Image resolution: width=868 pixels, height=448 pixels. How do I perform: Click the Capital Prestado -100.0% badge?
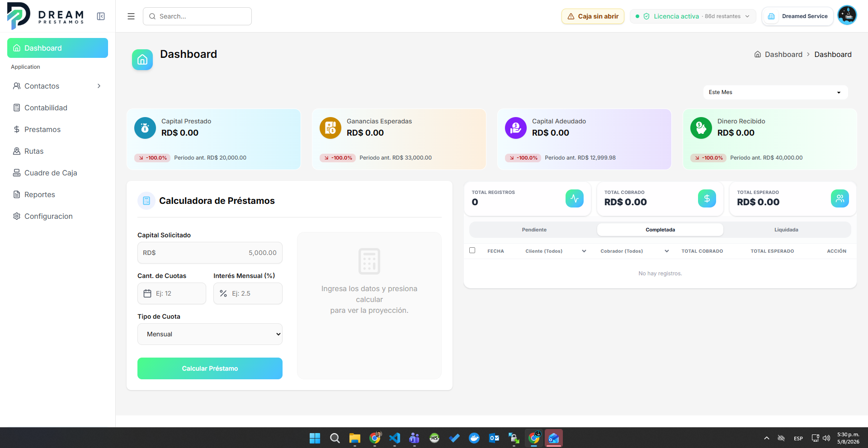pos(152,158)
